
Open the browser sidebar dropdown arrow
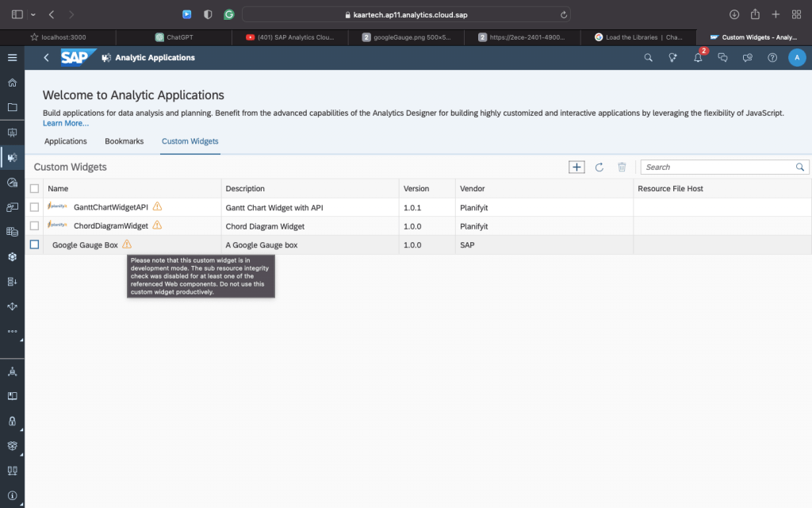[33, 14]
